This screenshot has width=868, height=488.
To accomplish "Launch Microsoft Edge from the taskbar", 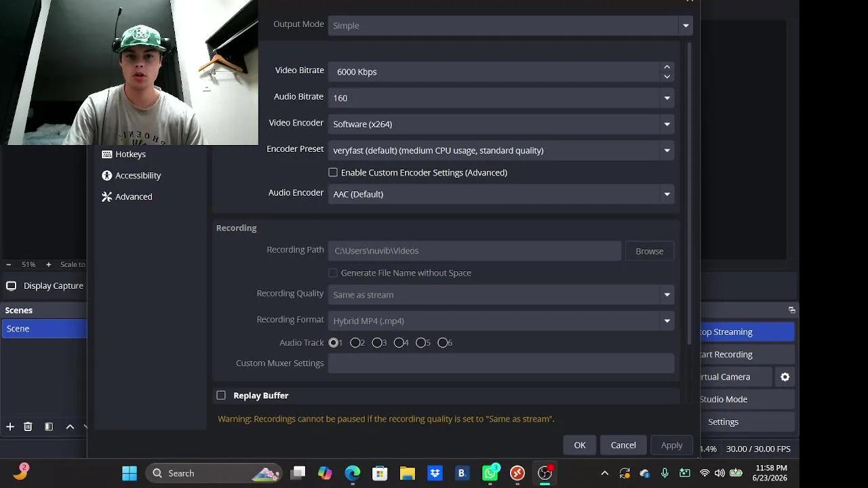I will tap(353, 473).
